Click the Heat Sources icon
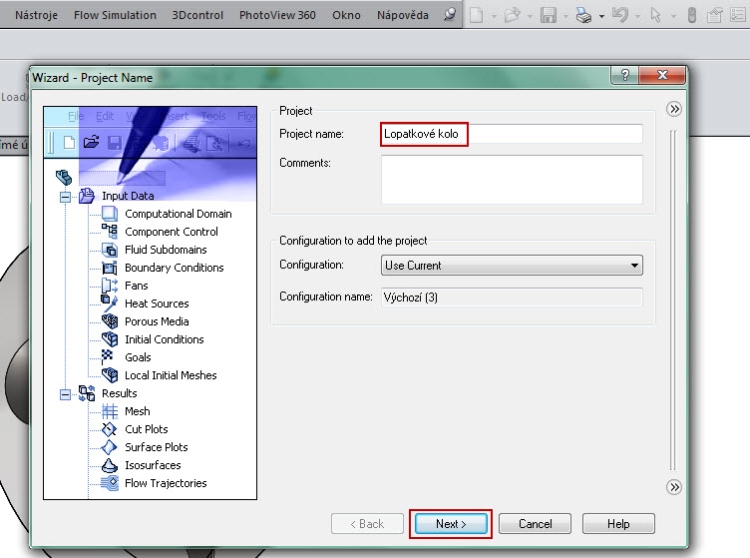This screenshot has width=750, height=558. [110, 303]
